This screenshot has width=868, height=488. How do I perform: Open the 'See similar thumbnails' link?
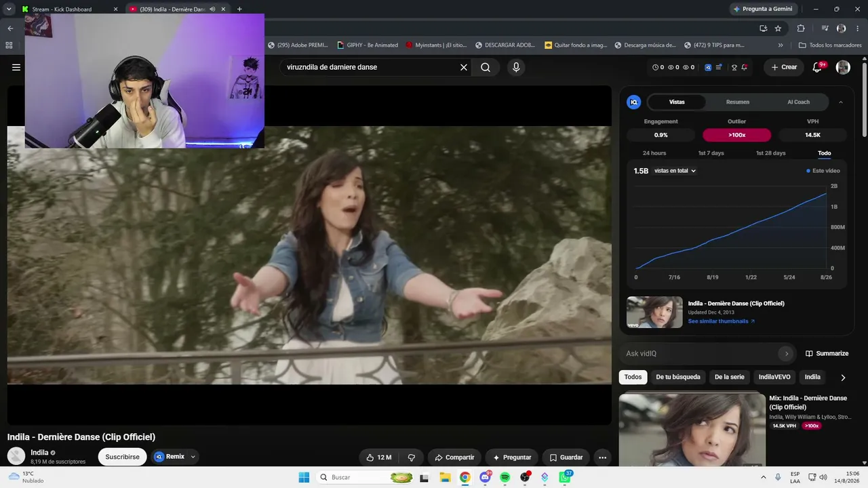click(x=722, y=321)
